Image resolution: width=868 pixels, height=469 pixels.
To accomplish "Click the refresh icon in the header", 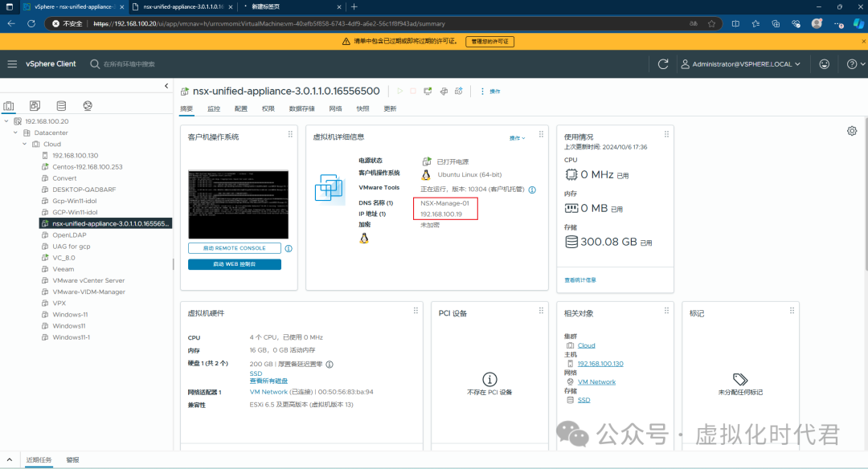I will 663,64.
